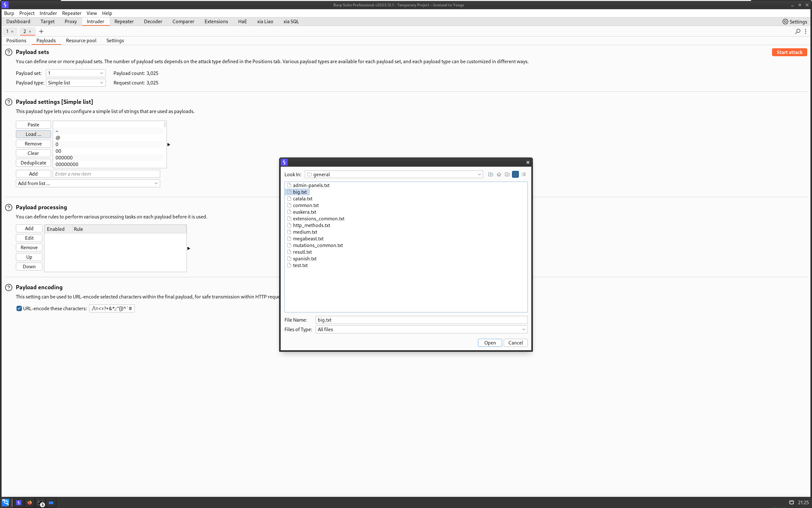
Task: Toggle URL-encode these characters checkbox
Action: pyautogui.click(x=19, y=308)
